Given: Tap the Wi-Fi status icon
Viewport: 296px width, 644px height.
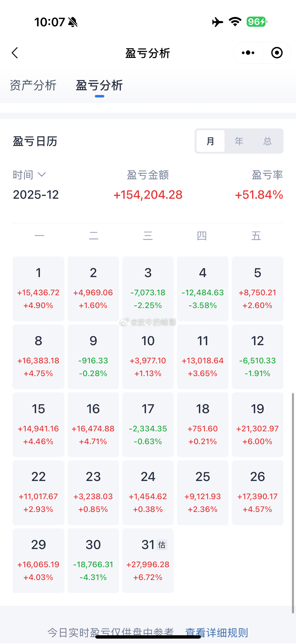Looking at the screenshot, I should [235, 22].
